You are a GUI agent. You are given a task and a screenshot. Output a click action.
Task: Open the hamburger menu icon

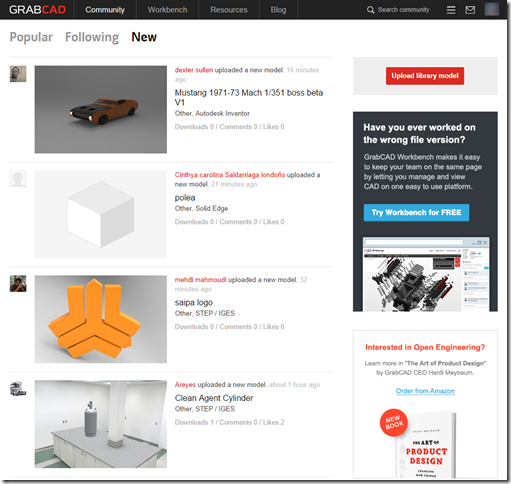point(451,10)
